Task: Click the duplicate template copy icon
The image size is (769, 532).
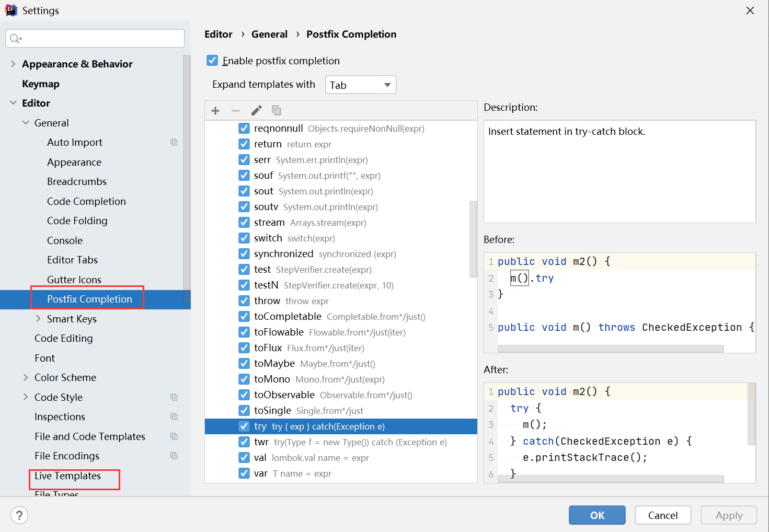Action: pos(277,111)
